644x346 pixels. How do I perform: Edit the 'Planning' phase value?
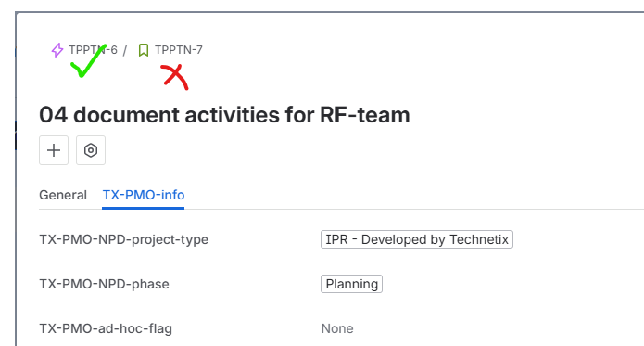point(351,284)
